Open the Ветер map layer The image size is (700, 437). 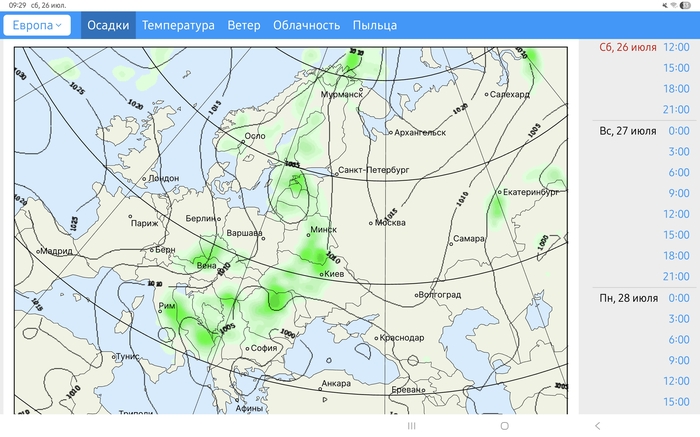pos(244,25)
